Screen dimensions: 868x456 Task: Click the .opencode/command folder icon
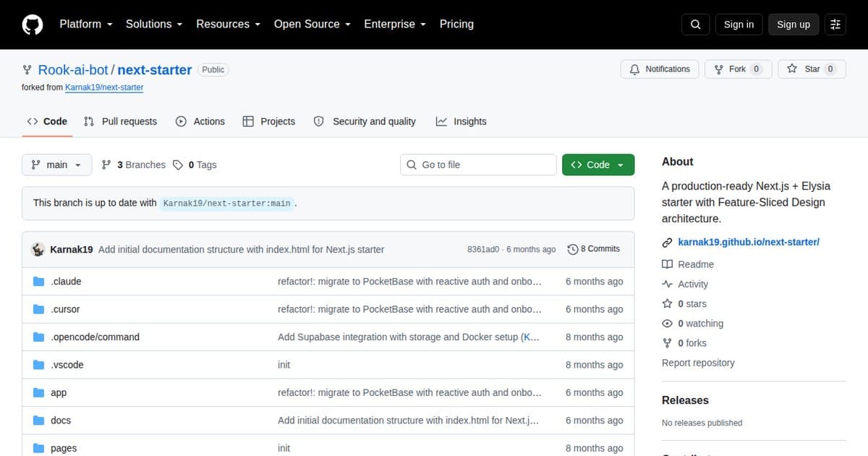[39, 337]
